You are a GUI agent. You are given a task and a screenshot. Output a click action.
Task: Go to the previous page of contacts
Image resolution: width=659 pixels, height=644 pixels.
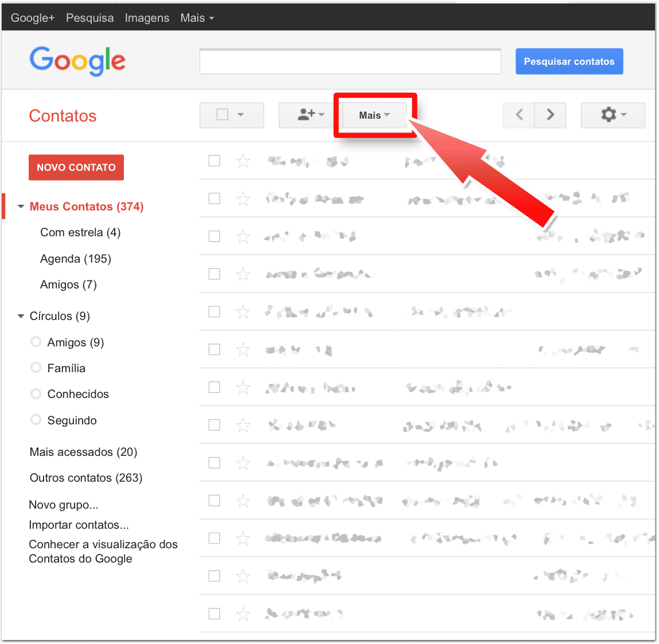(519, 115)
